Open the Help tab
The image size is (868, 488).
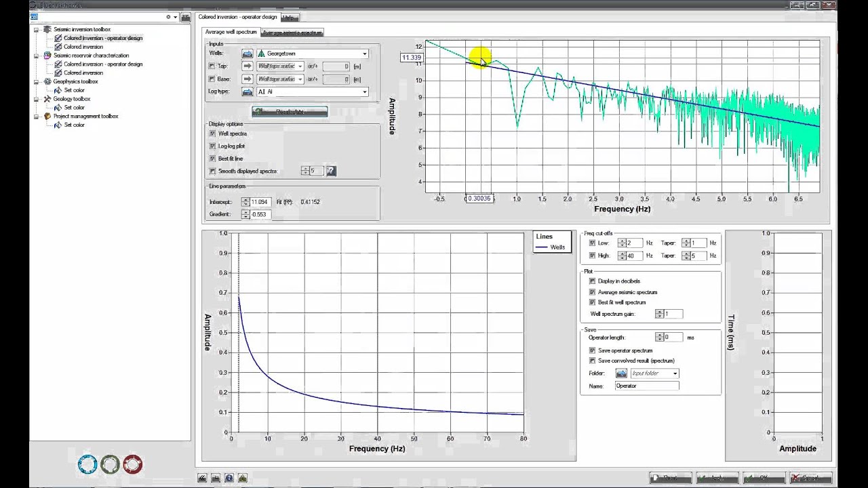pyautogui.click(x=290, y=18)
